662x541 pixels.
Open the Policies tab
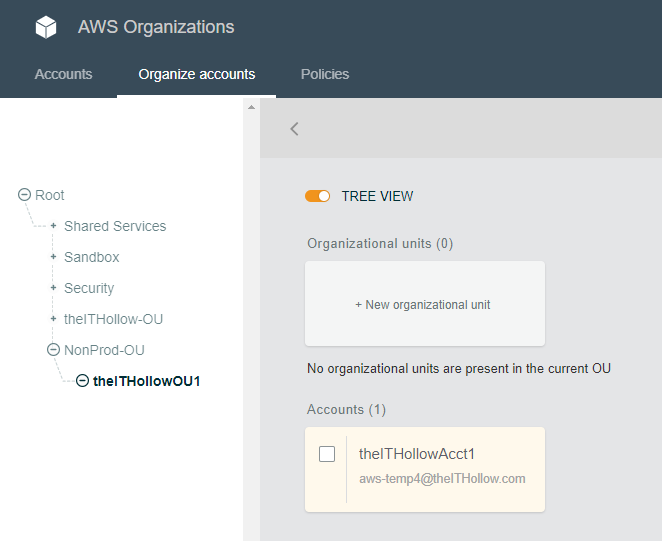coord(325,74)
